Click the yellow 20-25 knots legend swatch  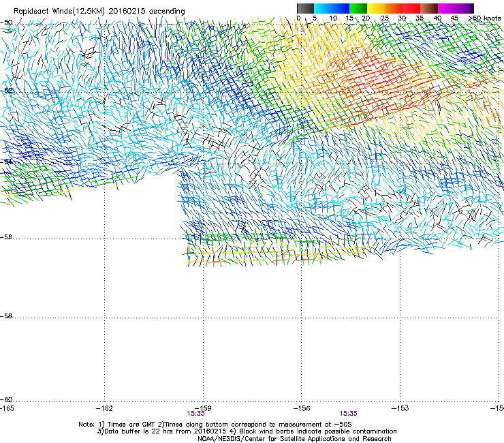click(376, 8)
